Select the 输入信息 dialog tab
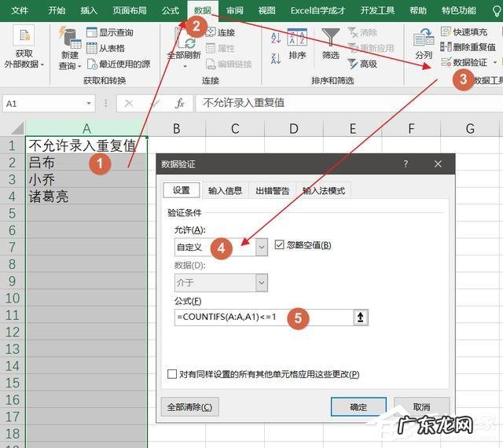Viewport: 503px width, 448px height. coord(225,191)
